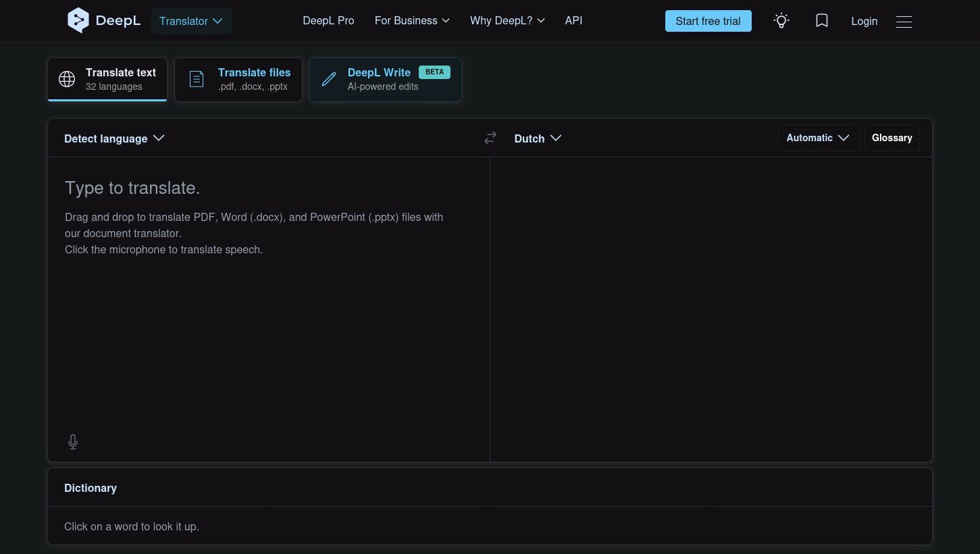Open the DeepL Write tab

[x=386, y=79]
